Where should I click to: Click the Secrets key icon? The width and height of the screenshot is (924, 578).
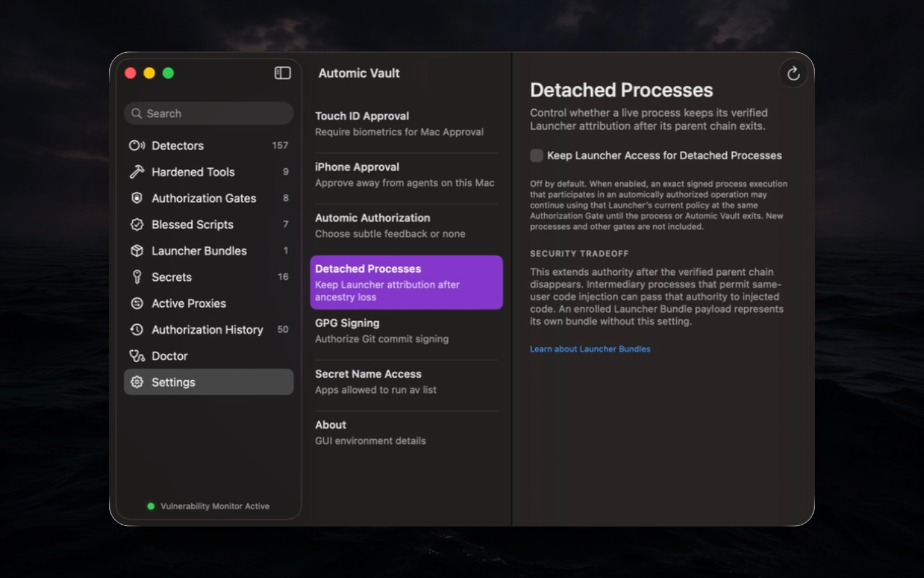click(x=137, y=277)
